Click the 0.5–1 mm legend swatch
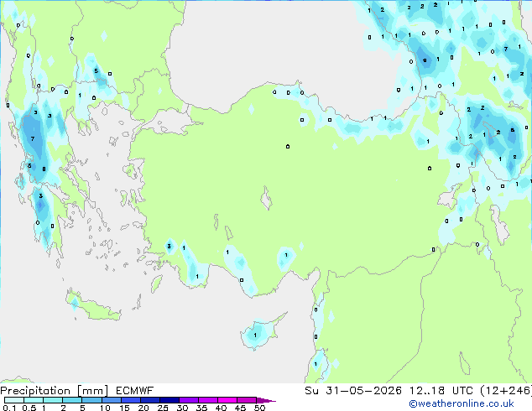This screenshot has width=532, height=411. pos(34,400)
